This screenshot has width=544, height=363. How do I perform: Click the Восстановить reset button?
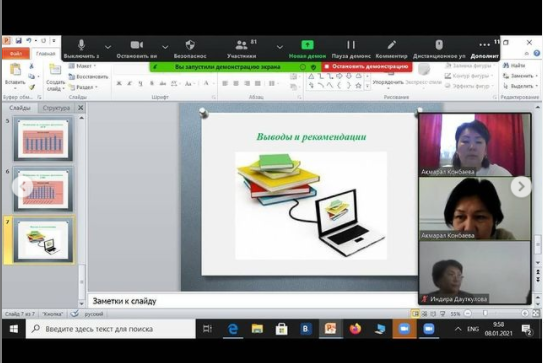[x=88, y=76]
